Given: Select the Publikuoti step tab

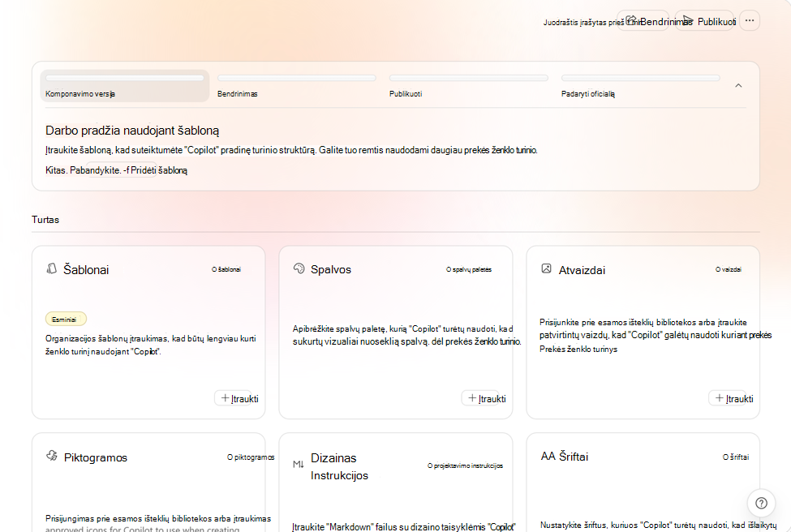Looking at the screenshot, I should click(x=469, y=86).
